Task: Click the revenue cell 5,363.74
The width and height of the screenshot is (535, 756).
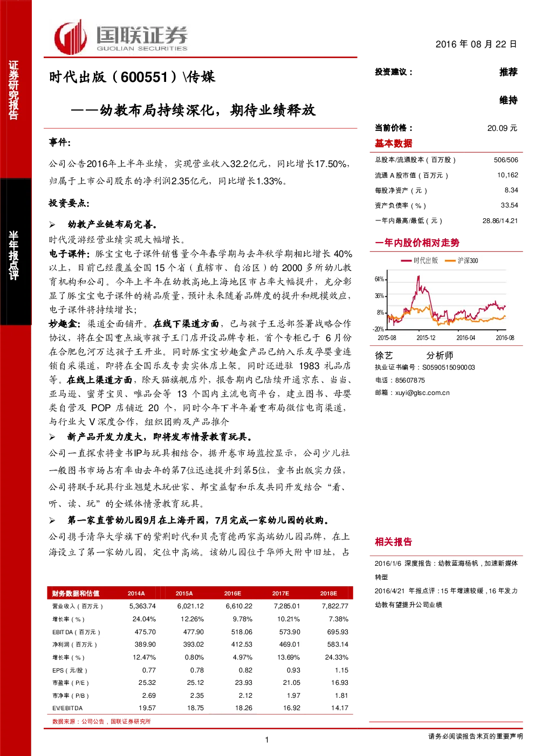Action: 142,606
